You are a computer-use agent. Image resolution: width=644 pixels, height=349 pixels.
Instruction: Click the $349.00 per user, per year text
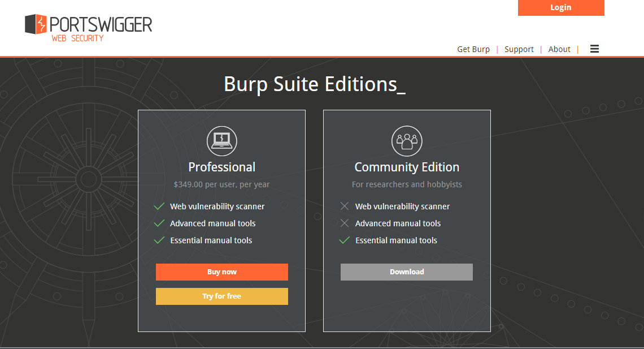(222, 184)
